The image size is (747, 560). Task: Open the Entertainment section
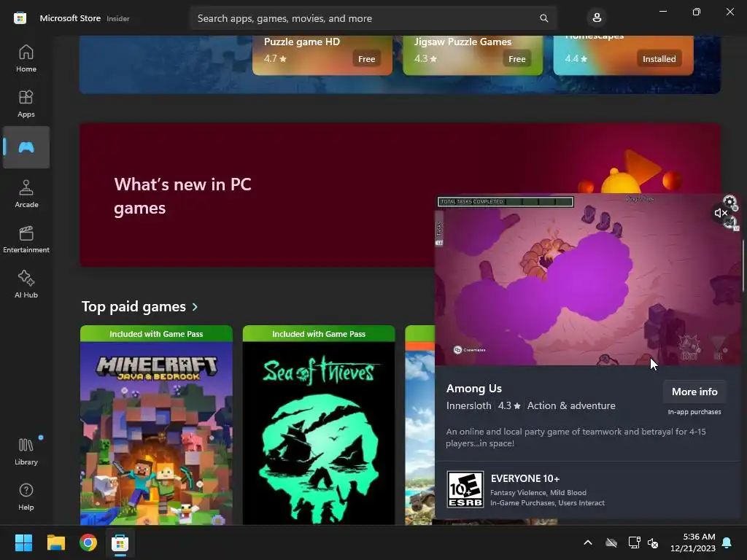[x=26, y=239]
